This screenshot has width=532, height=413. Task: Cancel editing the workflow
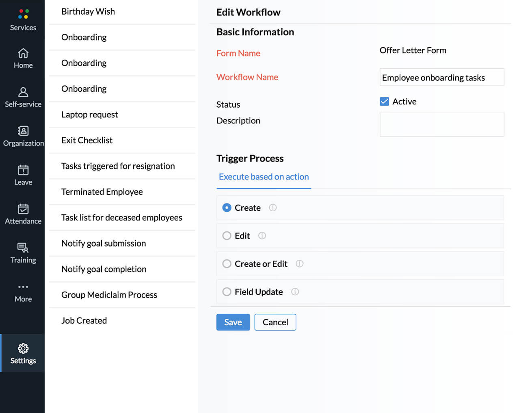(x=275, y=322)
